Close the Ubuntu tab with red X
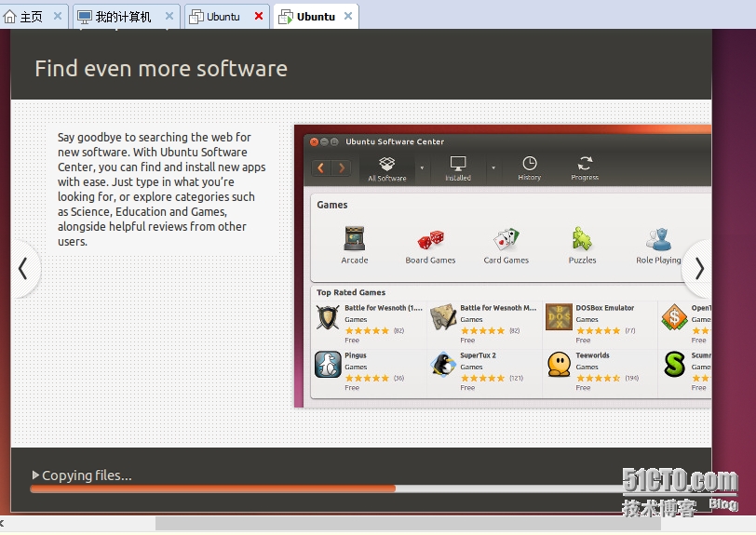The height and width of the screenshot is (535, 756). point(259,16)
